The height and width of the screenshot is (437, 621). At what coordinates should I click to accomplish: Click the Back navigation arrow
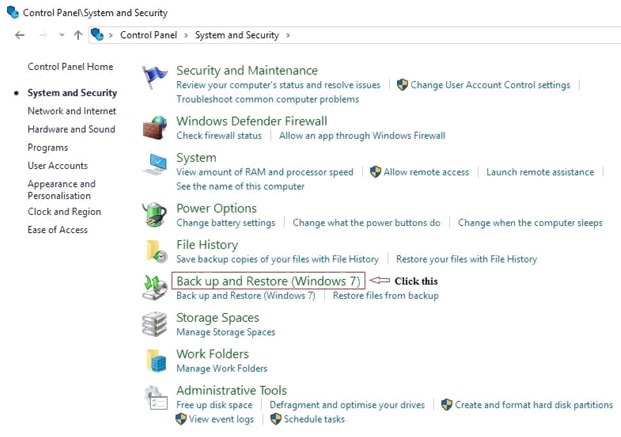coord(20,35)
